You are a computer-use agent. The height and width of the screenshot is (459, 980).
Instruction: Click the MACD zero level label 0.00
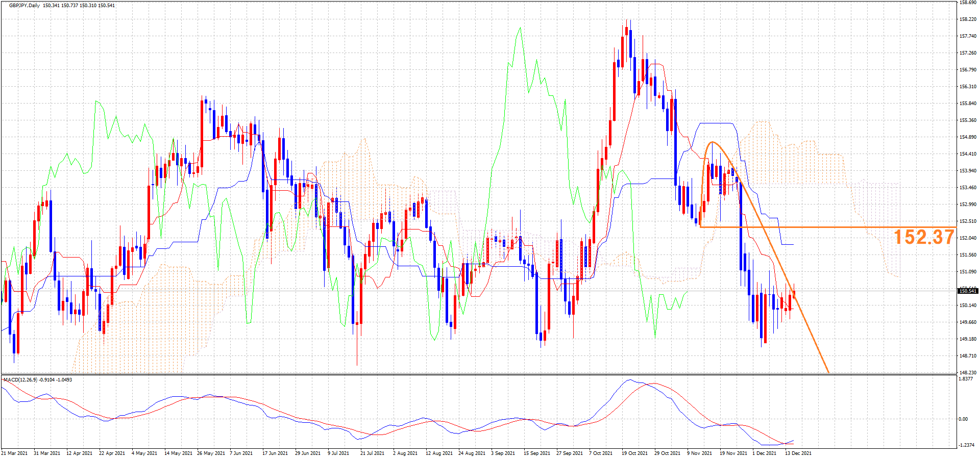pos(963,419)
